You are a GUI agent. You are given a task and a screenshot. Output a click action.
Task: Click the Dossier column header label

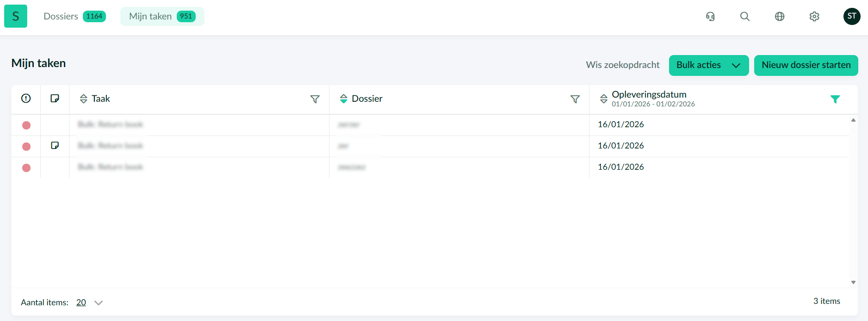[367, 99]
